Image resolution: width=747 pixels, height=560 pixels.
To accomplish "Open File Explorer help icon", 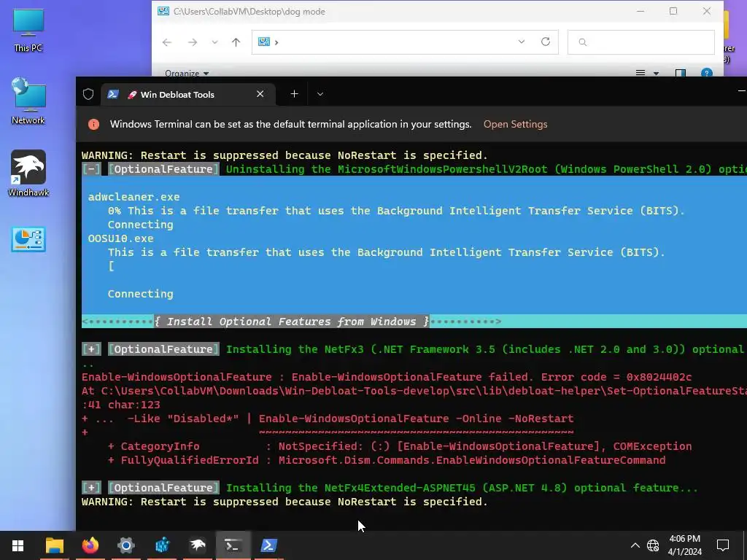I will coord(706,72).
